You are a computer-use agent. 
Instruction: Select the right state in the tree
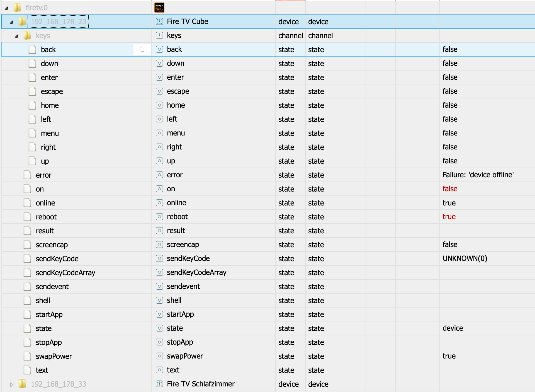(48, 147)
